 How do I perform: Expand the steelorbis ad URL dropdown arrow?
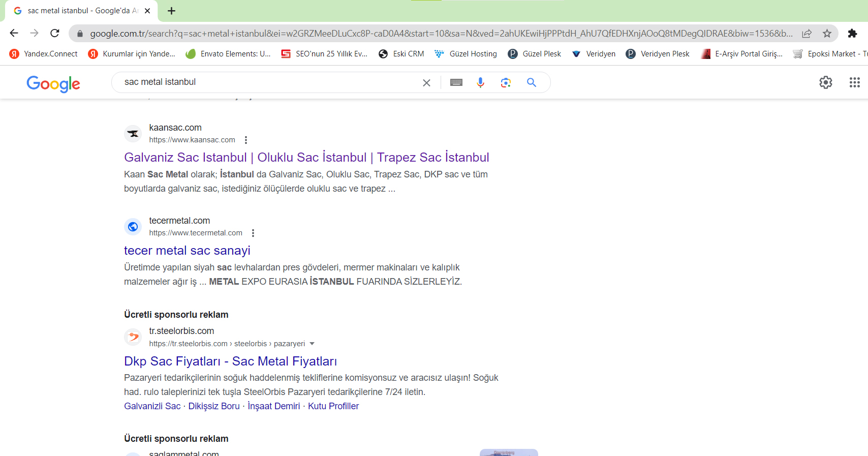click(x=312, y=344)
